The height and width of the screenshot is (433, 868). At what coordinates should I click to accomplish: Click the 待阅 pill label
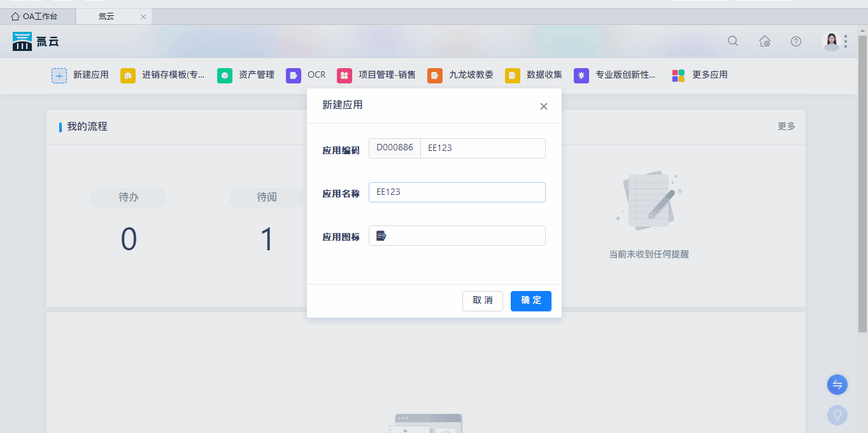(x=267, y=198)
